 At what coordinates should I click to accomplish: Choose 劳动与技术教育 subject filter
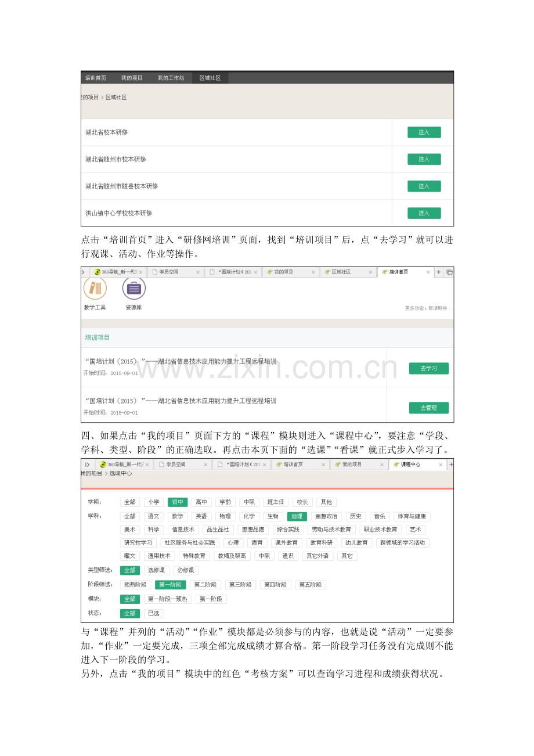pos(331,530)
